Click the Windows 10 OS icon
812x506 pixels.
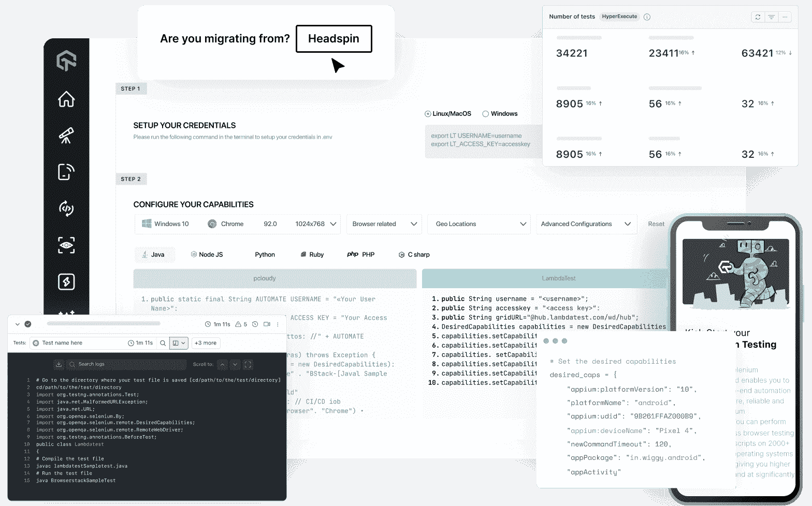coord(147,224)
